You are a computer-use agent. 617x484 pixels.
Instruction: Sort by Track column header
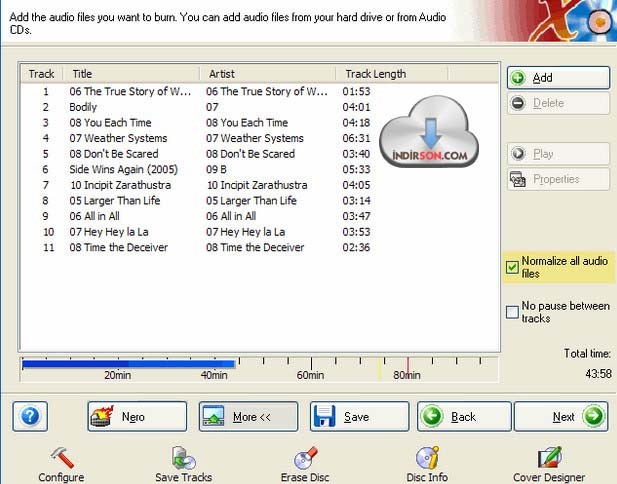tap(42, 74)
